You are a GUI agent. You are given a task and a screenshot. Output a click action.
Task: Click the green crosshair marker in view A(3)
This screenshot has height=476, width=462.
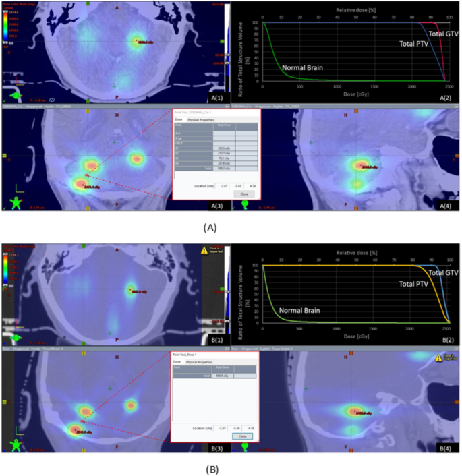click(x=115, y=142)
